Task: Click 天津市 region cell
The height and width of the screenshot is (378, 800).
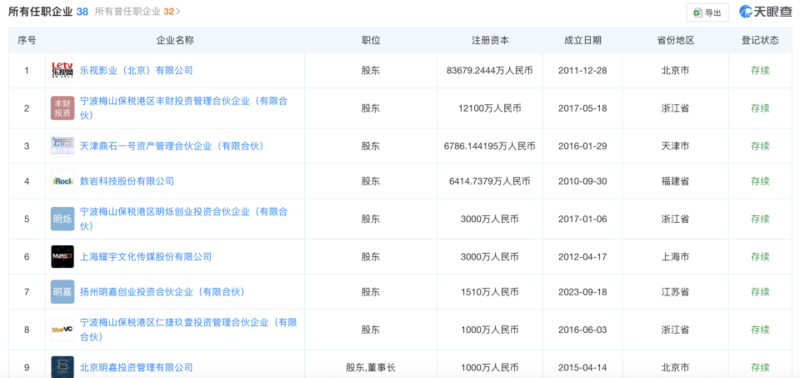Action: pos(676,146)
